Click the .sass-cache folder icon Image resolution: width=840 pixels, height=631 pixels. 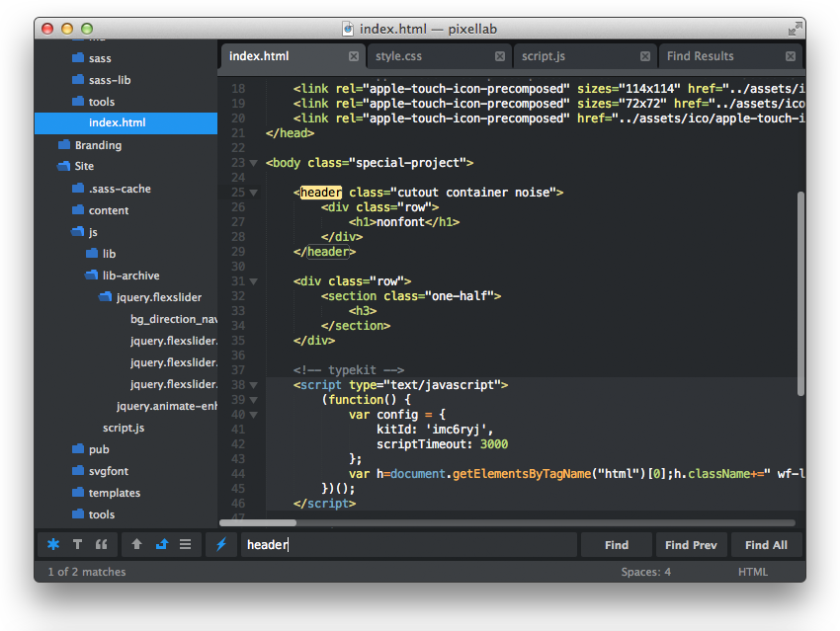(x=78, y=188)
